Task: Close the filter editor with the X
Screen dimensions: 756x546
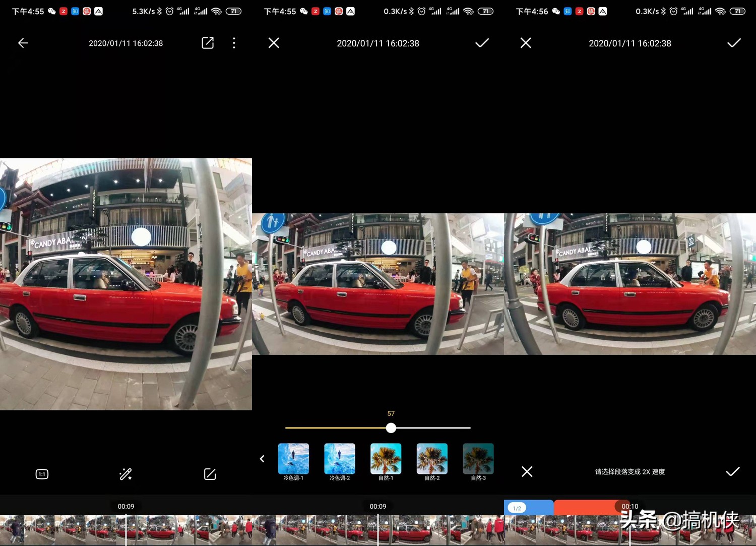Action: (x=274, y=43)
